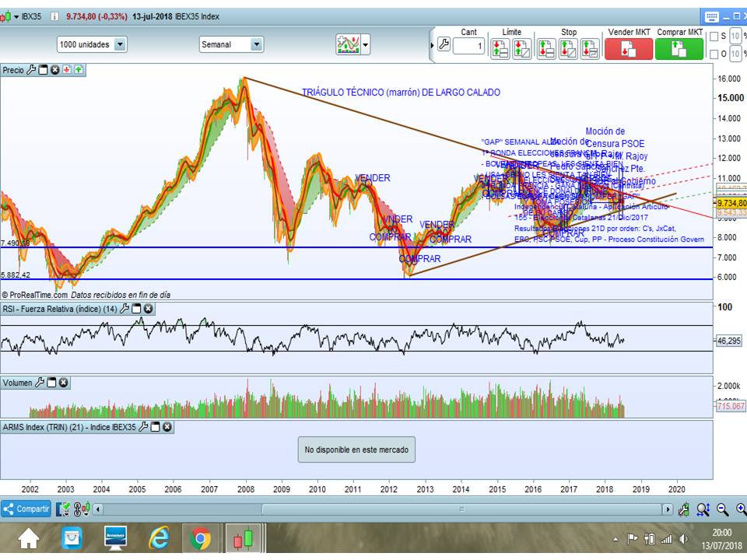Open RSI indicator settings wrench
The image size is (747, 560).
(124, 309)
